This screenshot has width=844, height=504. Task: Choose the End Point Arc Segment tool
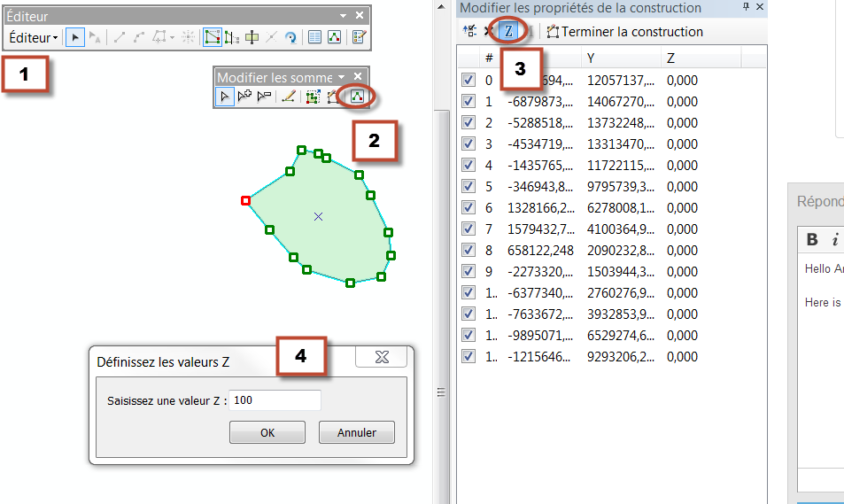(139, 37)
